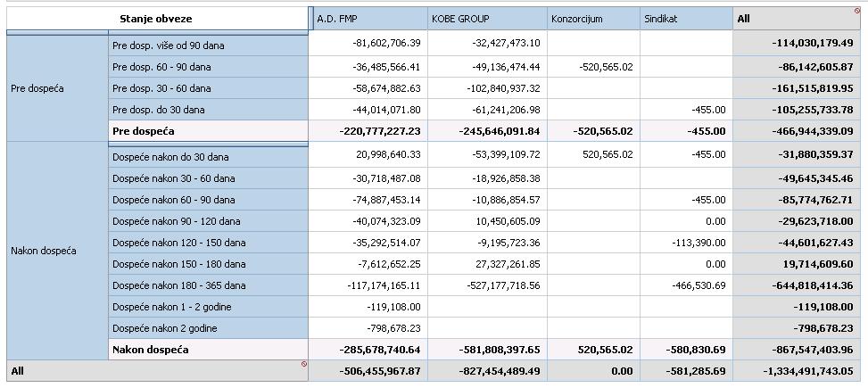868x388 pixels.
Task: Click red marker icon in bottom All row
Action: [303, 364]
